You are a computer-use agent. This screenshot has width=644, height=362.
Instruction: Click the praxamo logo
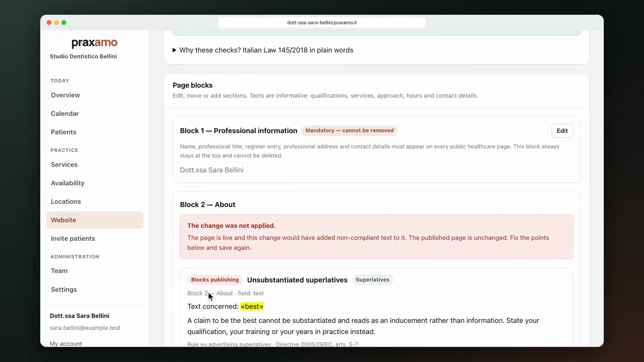pyautogui.click(x=95, y=43)
